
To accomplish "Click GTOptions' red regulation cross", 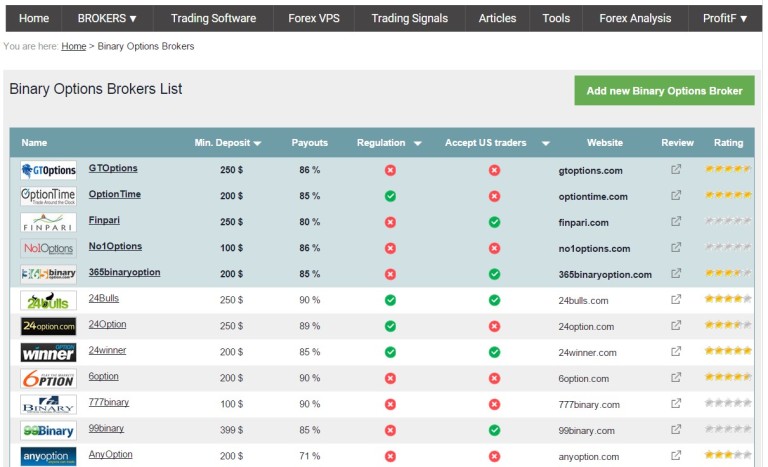I will click(x=390, y=170).
